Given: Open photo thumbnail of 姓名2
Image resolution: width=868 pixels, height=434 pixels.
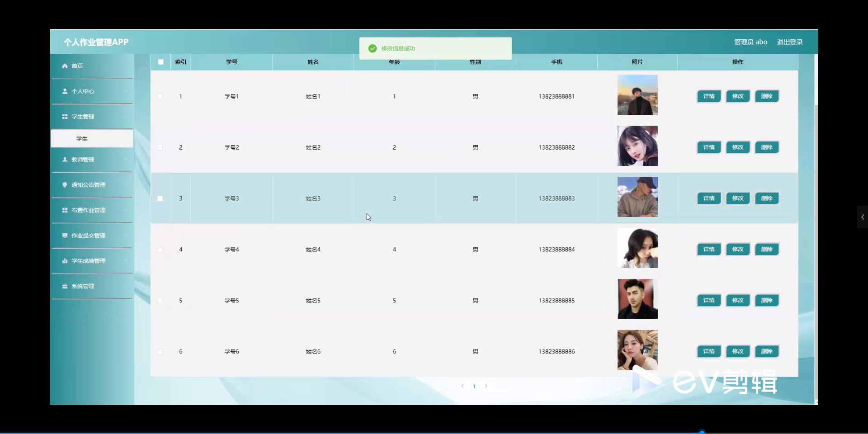Looking at the screenshot, I should 637,146.
